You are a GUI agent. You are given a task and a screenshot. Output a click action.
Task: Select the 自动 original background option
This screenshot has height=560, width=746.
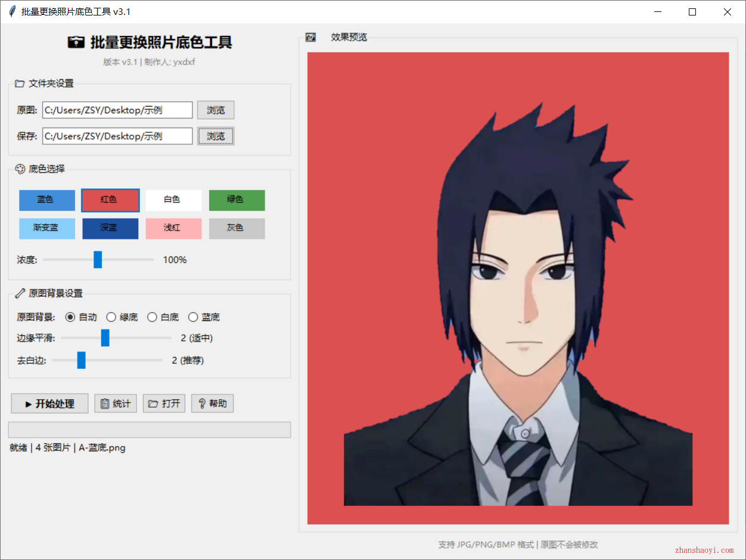coord(81,317)
